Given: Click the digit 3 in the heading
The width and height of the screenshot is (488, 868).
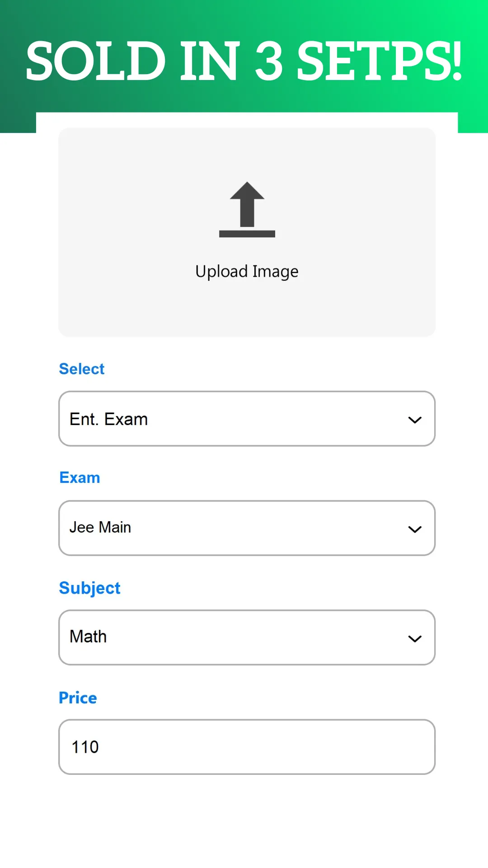Looking at the screenshot, I should pos(269,61).
